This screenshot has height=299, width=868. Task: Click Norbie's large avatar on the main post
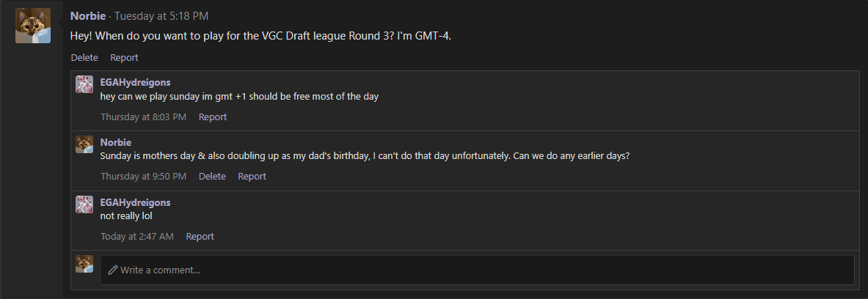point(33,26)
